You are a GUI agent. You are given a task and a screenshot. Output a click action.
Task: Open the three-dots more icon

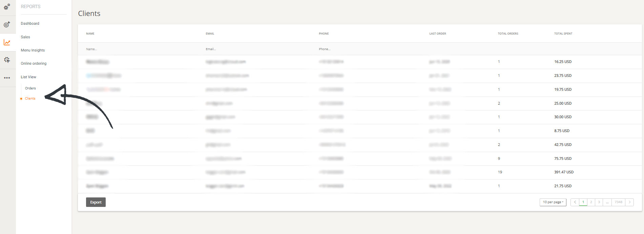7,78
